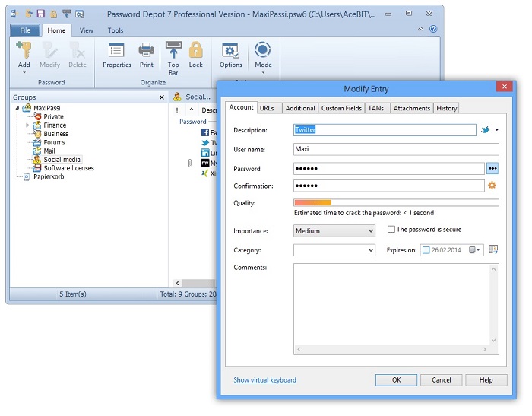This screenshot has width=532, height=416.
Task: Open the Category dropdown
Action: click(x=334, y=250)
